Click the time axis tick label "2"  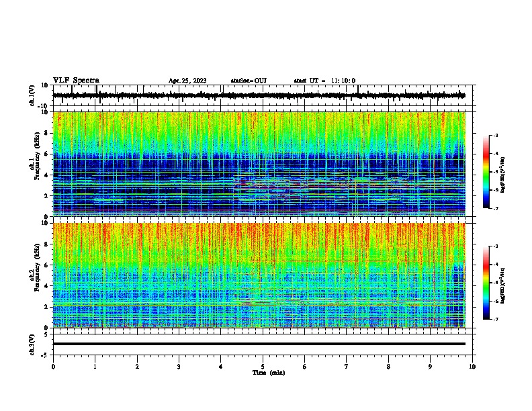click(x=137, y=367)
